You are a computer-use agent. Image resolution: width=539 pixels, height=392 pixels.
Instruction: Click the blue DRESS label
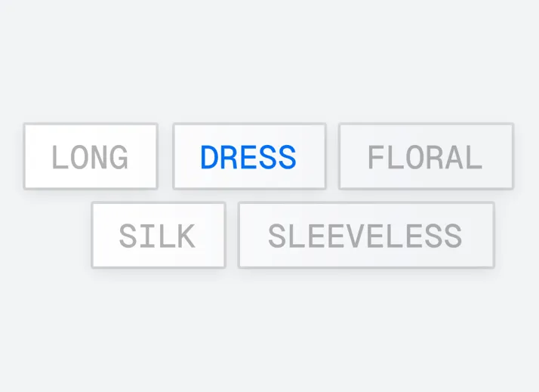(249, 156)
